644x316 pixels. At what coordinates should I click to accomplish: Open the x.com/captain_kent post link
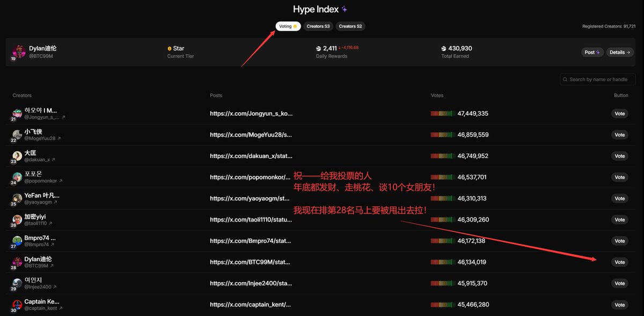coord(251,305)
